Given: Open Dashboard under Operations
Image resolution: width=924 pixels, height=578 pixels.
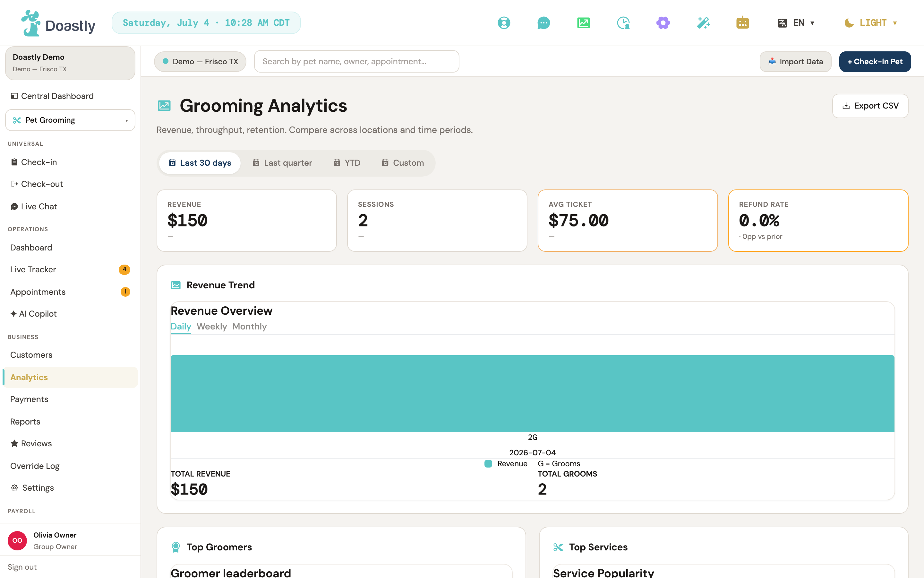Looking at the screenshot, I should 70,248.
